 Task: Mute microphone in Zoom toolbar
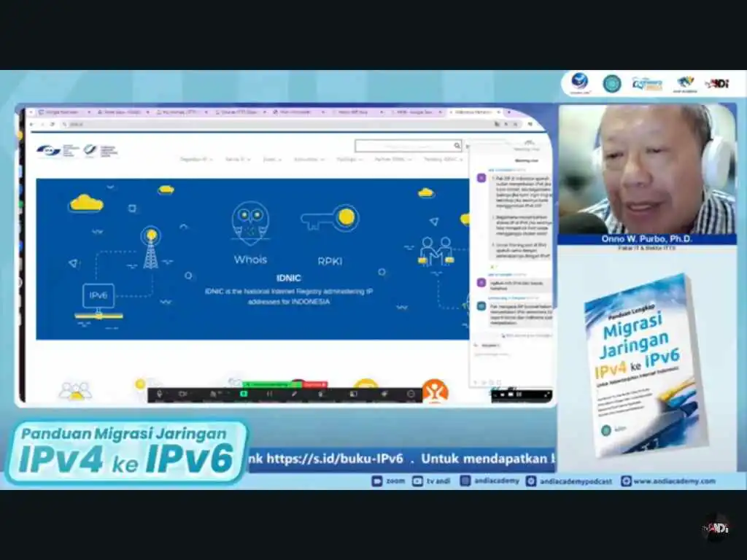160,394
